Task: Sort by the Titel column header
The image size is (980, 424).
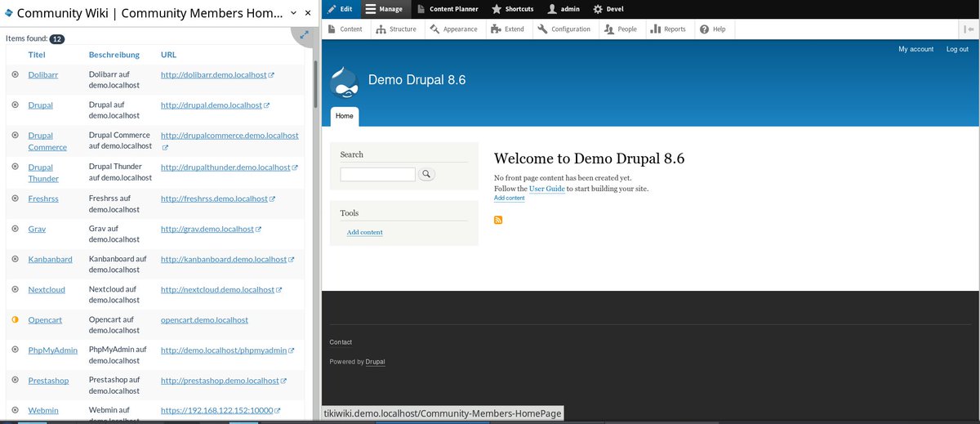Action: [x=37, y=55]
